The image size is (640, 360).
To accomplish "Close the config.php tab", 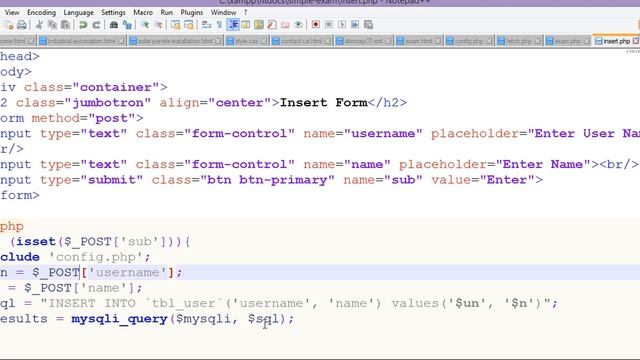I will (489, 41).
